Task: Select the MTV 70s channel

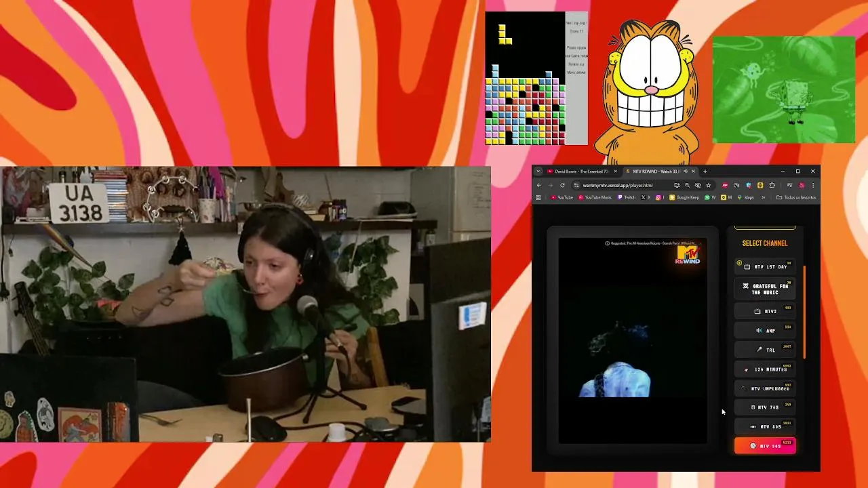Action: pos(765,408)
